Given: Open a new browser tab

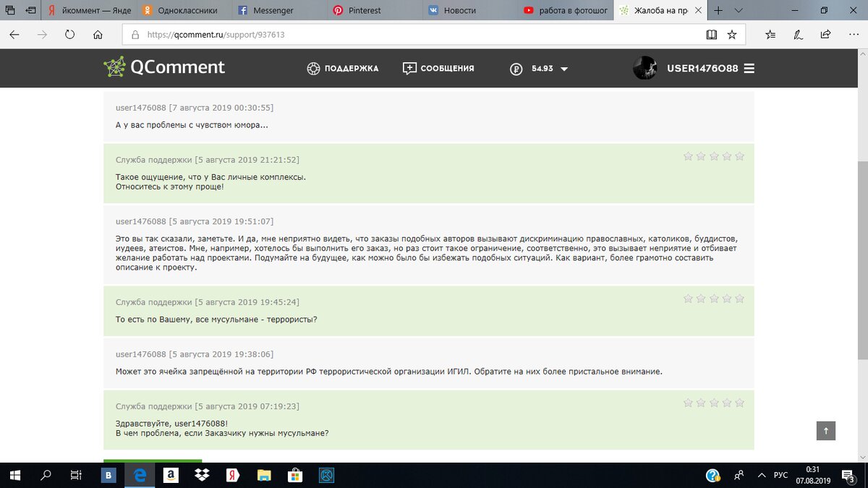Looking at the screenshot, I should click(x=718, y=11).
